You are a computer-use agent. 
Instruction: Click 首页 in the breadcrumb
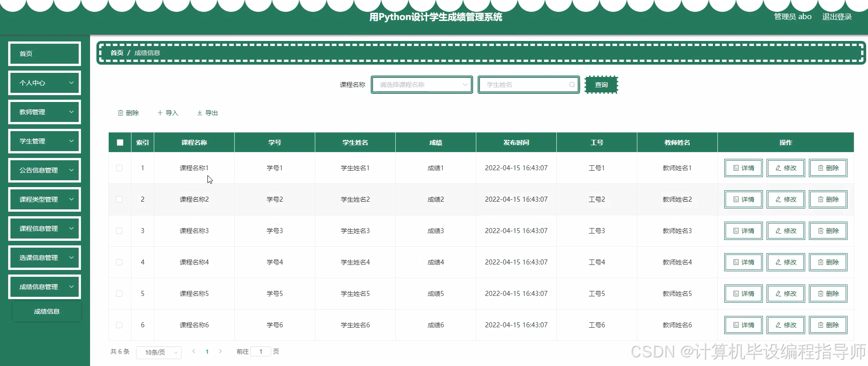117,53
